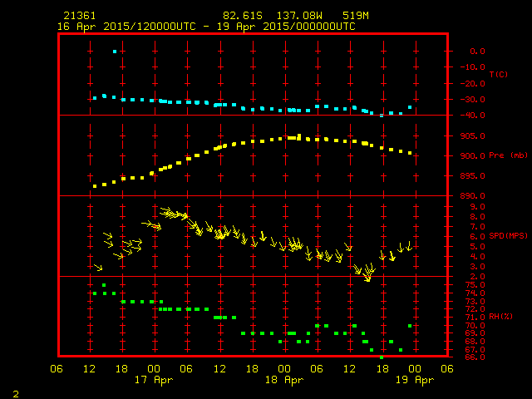Click the -20.0 temperature tick value
This screenshot has height=399, width=532.
[473, 83]
